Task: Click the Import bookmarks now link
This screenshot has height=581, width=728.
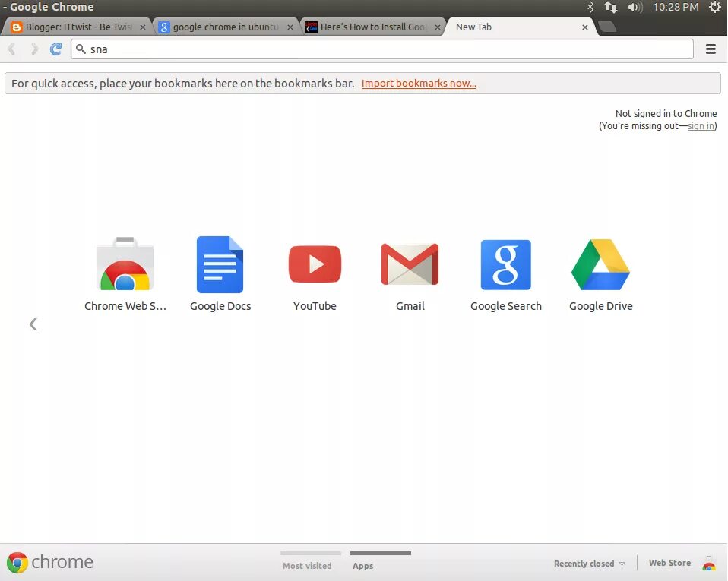Action: pos(419,83)
